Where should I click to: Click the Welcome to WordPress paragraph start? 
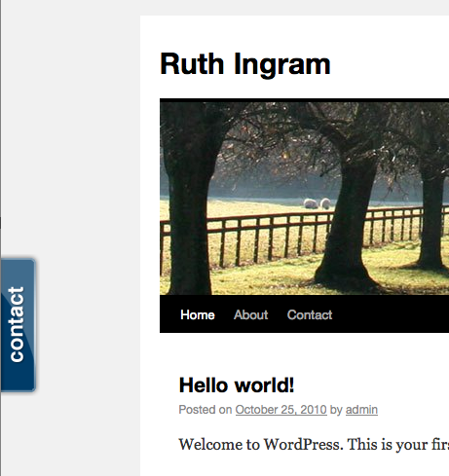click(x=211, y=444)
